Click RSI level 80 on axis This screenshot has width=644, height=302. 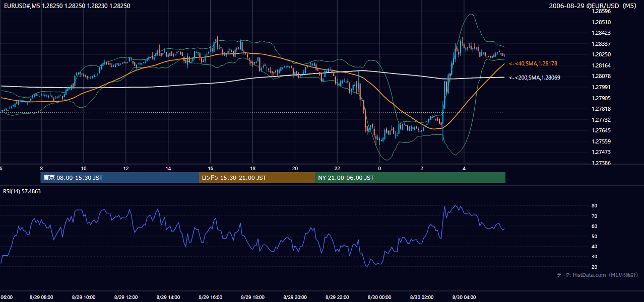pos(595,206)
